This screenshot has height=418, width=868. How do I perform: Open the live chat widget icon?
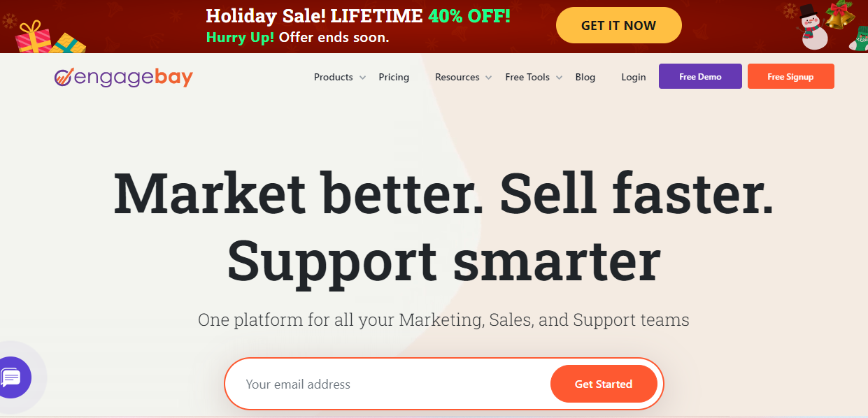coord(13,377)
